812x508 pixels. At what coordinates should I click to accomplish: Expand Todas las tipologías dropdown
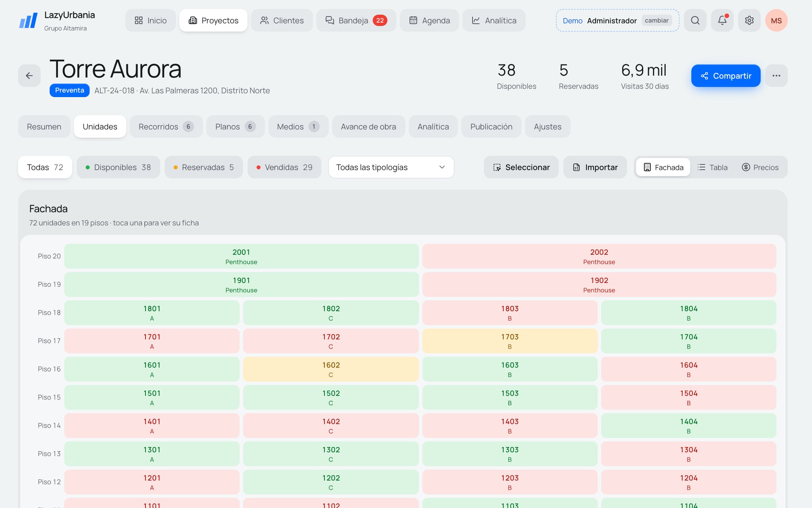pos(391,167)
